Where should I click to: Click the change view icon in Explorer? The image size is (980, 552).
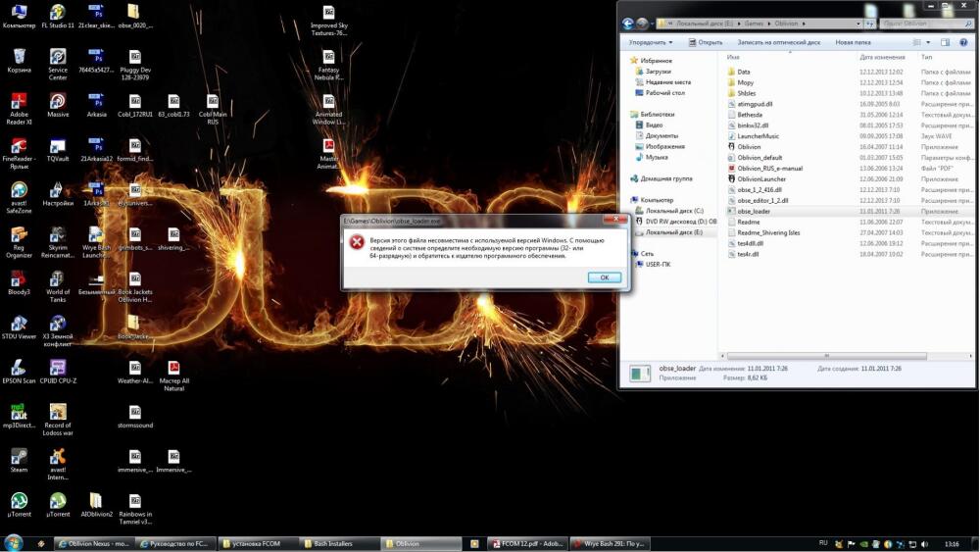point(916,42)
